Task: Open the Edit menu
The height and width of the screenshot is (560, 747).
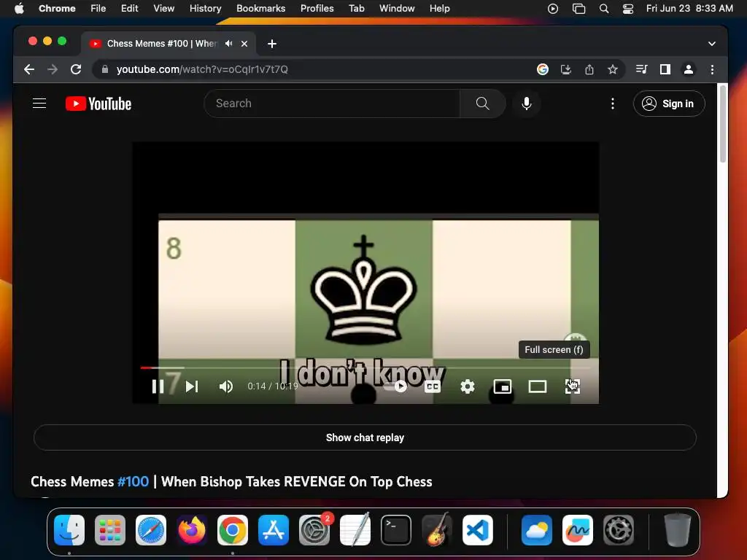Action: 129,8
